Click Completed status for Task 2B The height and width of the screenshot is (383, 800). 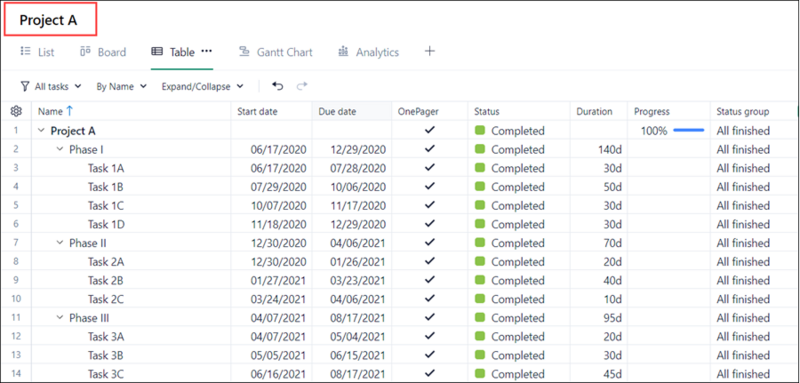pyautogui.click(x=518, y=280)
